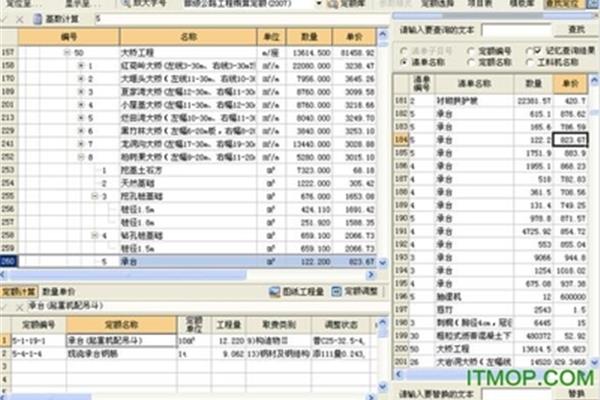The image size is (600, 400).
Task: Click the formula bar showing 5
Action: 241,19
